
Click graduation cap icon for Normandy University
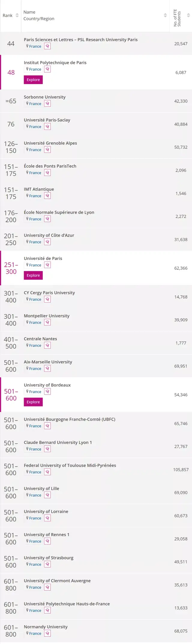point(47,633)
